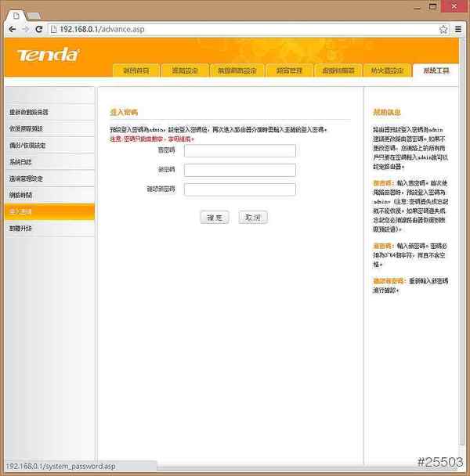Screen dimensions: 470x476
Task: Select the 系統工具 (system tools) tab
Action: (436, 70)
